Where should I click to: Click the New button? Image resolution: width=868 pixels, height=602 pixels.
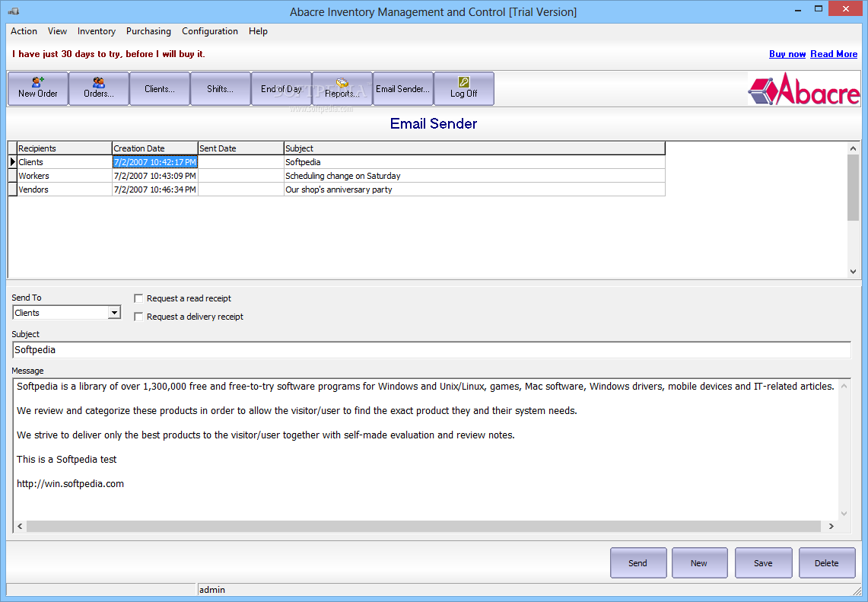point(699,562)
